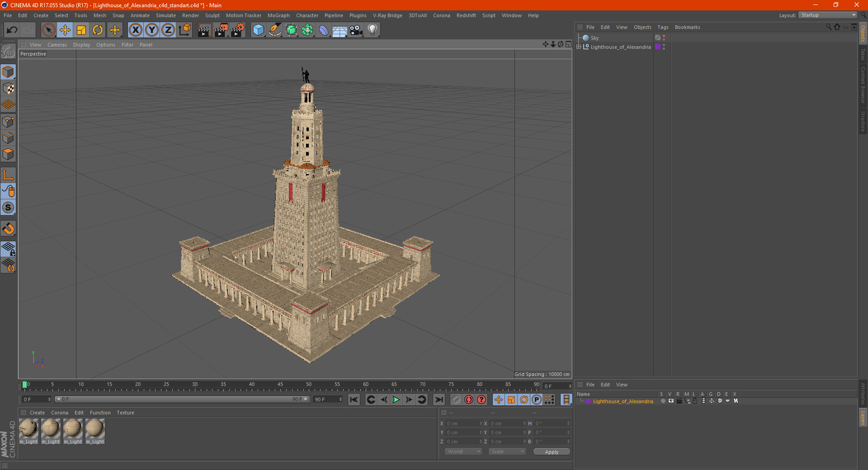Switch to Texture mode checkerboard icon
This screenshot has width=868, height=470.
[8, 88]
